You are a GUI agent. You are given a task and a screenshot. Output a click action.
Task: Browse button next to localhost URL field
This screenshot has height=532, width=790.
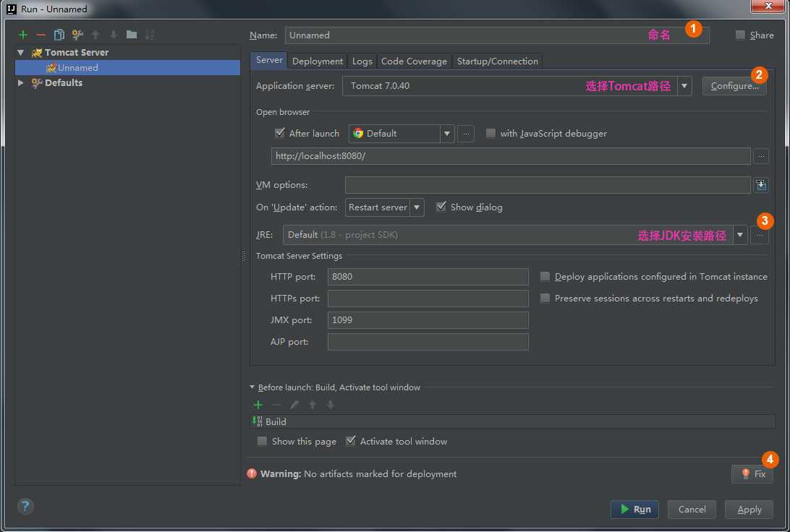coord(761,157)
